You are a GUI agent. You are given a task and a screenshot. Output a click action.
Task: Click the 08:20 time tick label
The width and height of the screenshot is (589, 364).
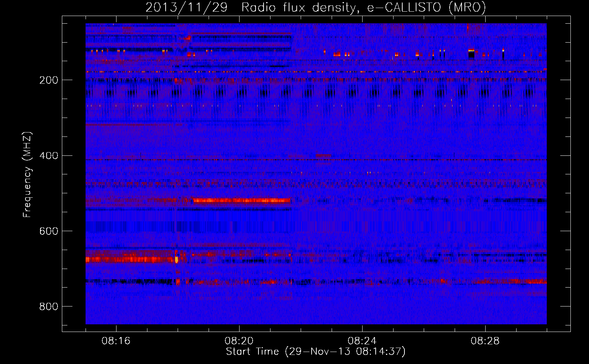239,341
